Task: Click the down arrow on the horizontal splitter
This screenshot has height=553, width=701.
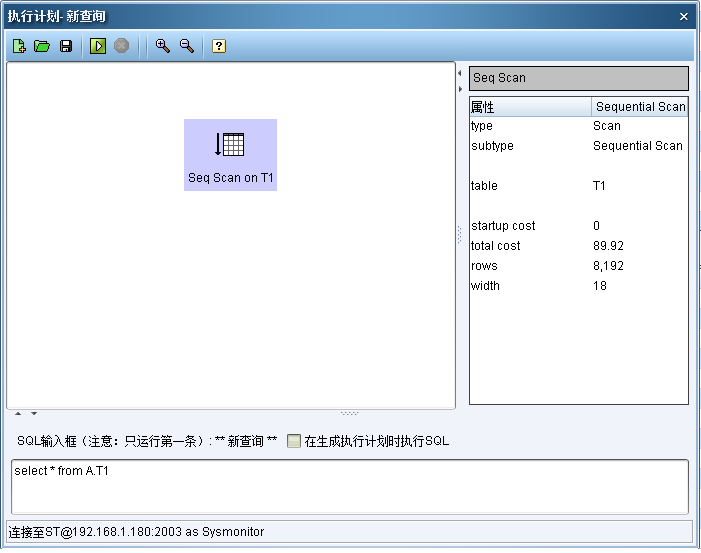Action: (33, 413)
